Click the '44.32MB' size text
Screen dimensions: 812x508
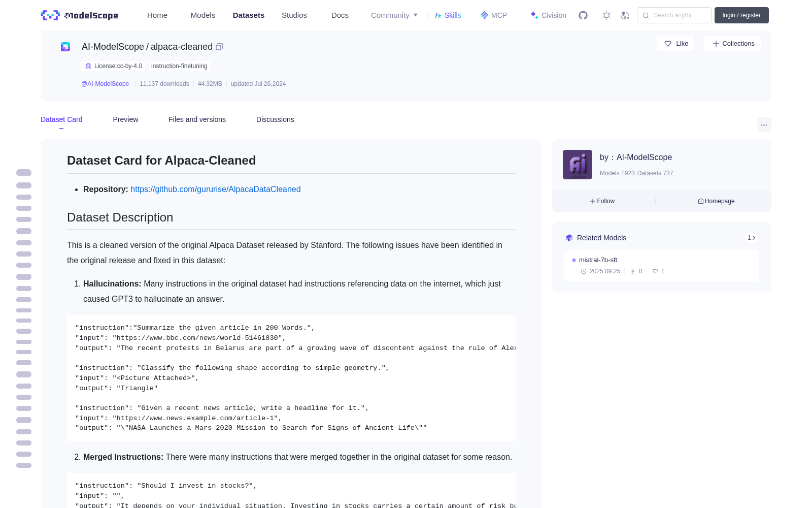coord(210,84)
